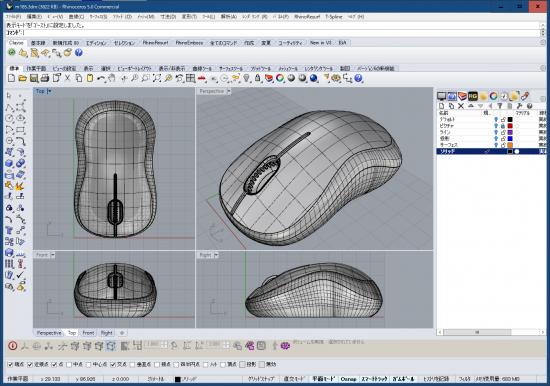Toggle スマートトラック (SmartTrack) in the status bar

[374, 379]
